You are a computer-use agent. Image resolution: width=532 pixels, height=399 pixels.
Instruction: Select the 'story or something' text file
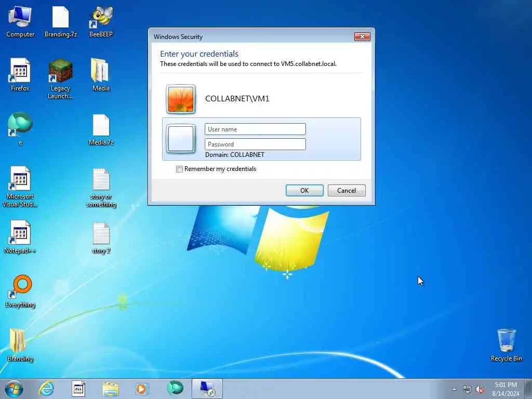point(101,188)
